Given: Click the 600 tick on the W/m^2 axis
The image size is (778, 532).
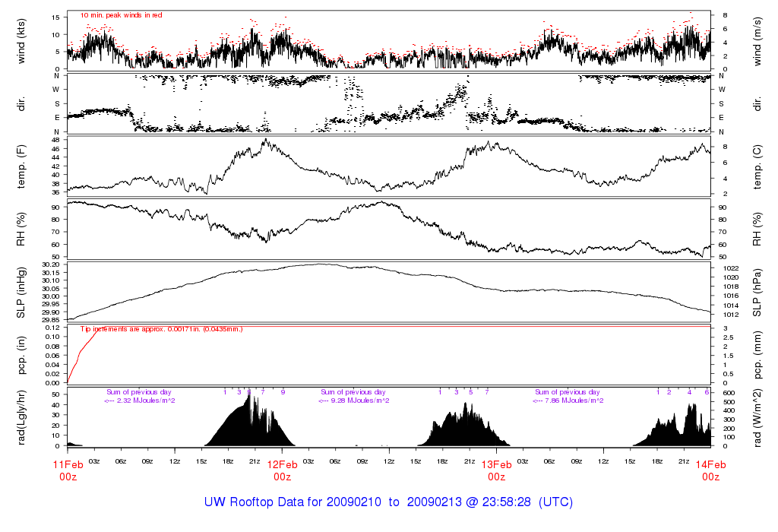Looking at the screenshot, I should 729,393.
